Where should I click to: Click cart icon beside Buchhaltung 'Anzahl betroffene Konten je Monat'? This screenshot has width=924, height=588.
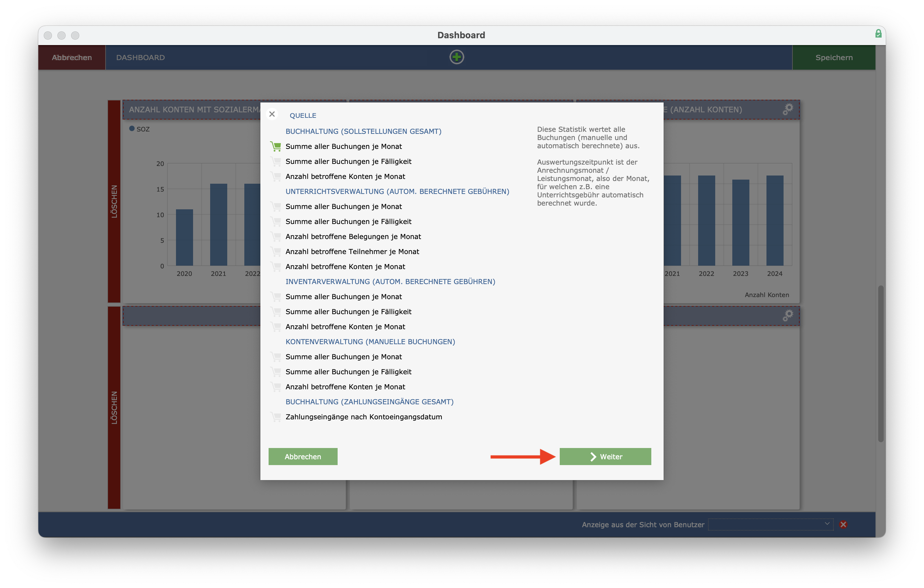[275, 177]
